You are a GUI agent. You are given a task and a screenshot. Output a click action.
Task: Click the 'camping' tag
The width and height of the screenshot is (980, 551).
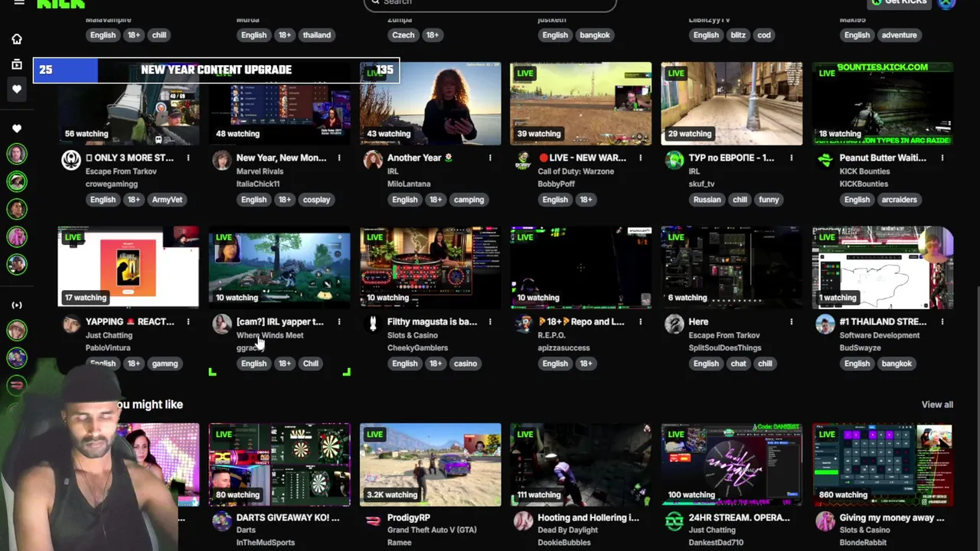[469, 200]
